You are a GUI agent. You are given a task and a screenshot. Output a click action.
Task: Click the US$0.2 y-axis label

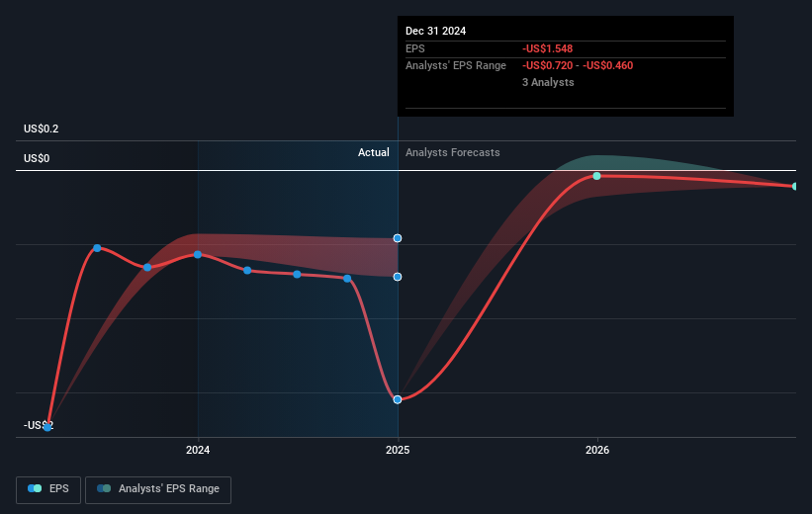click(41, 128)
